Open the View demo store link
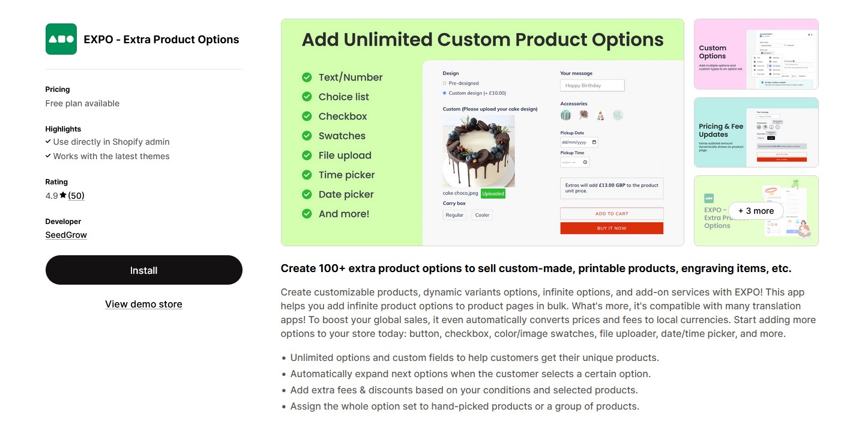 tap(143, 304)
